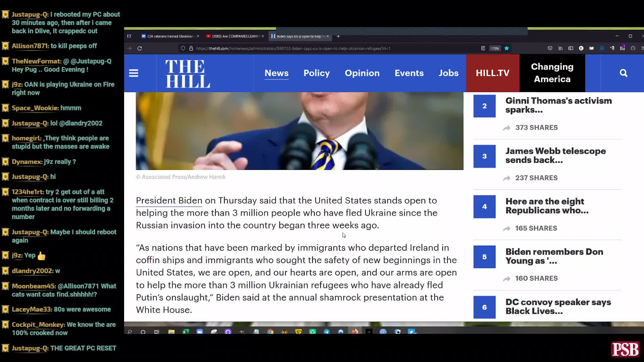644x362 pixels.
Task: Save the page to Pocket
Action: tap(550, 48)
